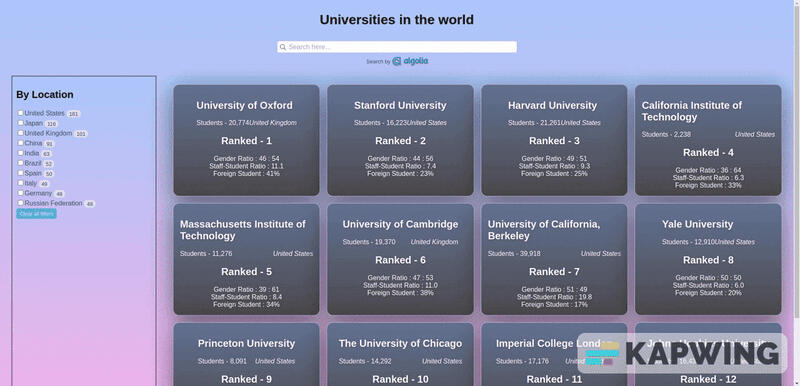Select the Stanford University card
Image resolution: width=800 pixels, height=386 pixels.
pyautogui.click(x=401, y=140)
